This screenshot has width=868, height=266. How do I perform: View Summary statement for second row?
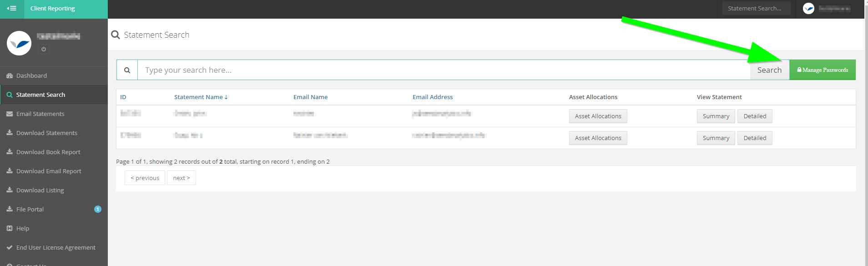coord(716,138)
